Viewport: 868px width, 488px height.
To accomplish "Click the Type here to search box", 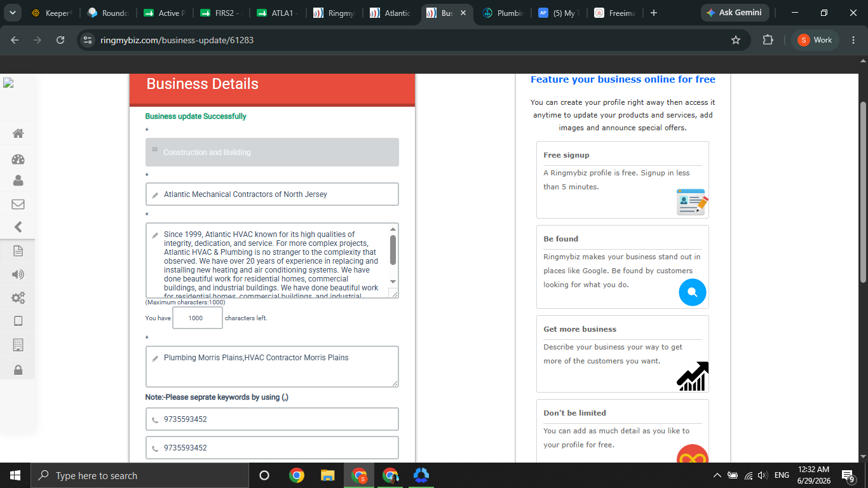I will coord(139,475).
